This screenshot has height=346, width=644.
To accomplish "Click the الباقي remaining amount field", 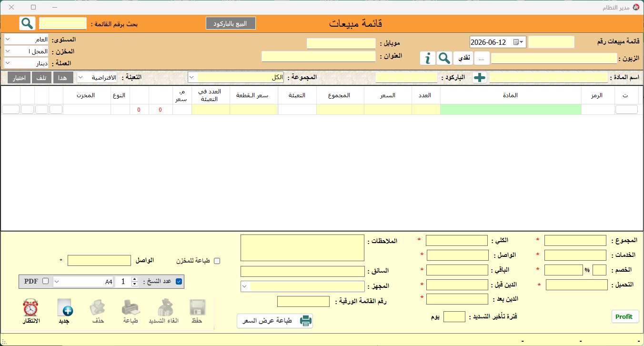I will point(457,270).
